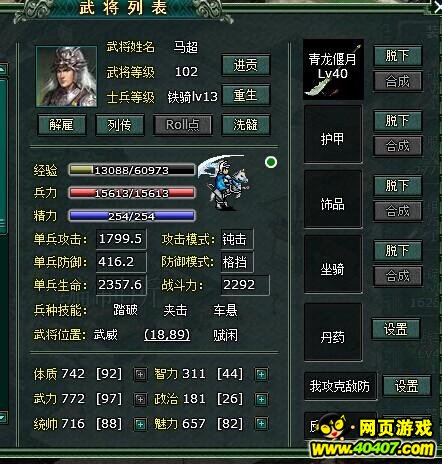Click the 经验 experience progress bar
442x464 pixels.
[x=132, y=170]
